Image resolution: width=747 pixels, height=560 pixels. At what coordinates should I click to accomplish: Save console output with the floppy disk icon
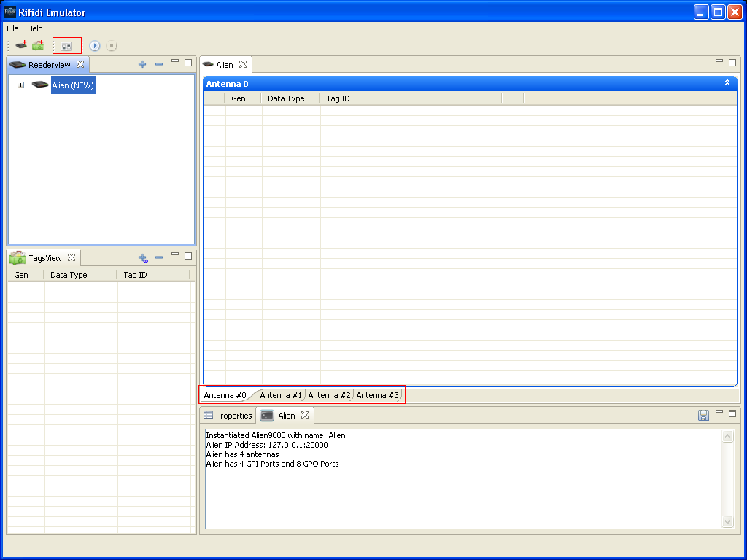tap(703, 415)
